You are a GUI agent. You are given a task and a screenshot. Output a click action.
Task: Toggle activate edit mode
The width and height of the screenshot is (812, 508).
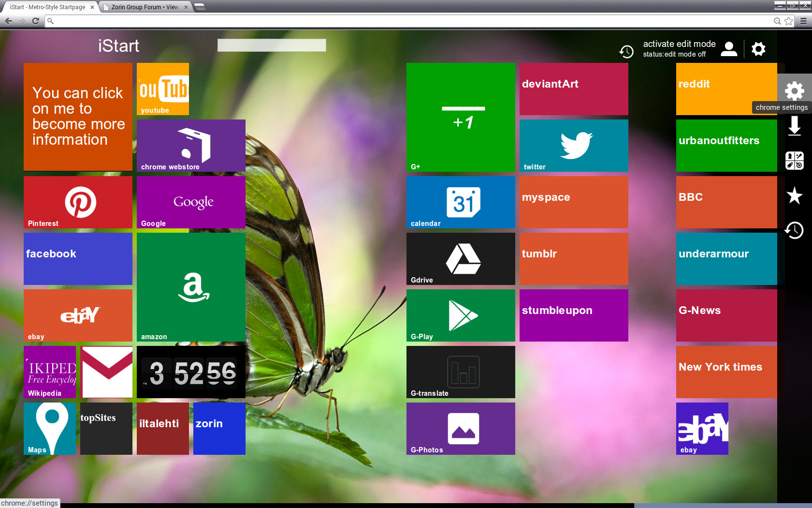click(x=679, y=44)
